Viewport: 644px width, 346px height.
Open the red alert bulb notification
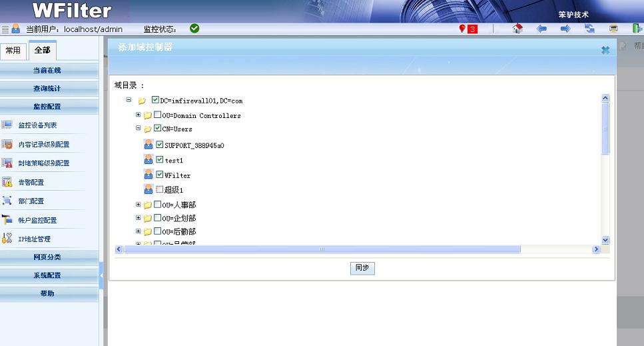pyautogui.click(x=468, y=29)
